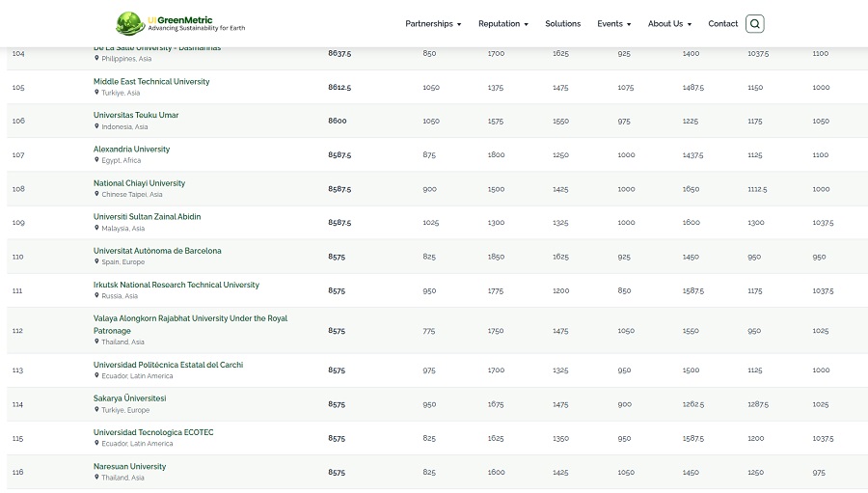868x493 pixels.
Task: Expand the Events dropdown menu
Action: (614, 24)
